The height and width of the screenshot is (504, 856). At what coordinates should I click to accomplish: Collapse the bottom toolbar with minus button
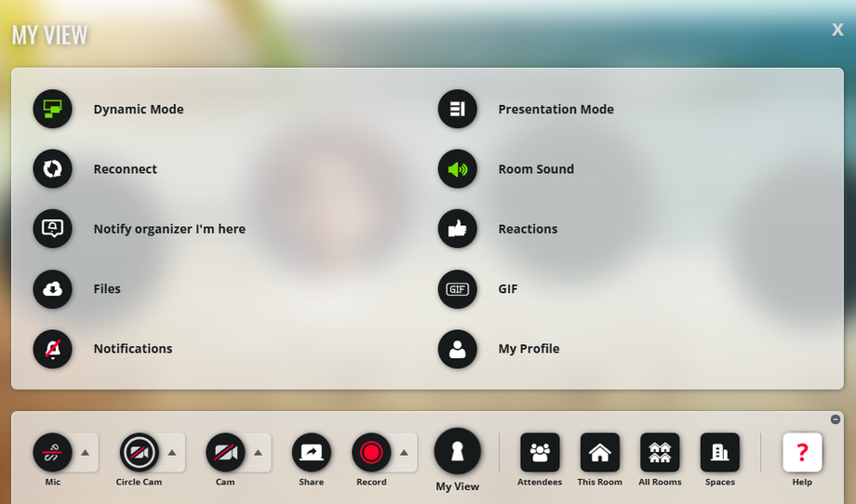click(x=836, y=419)
